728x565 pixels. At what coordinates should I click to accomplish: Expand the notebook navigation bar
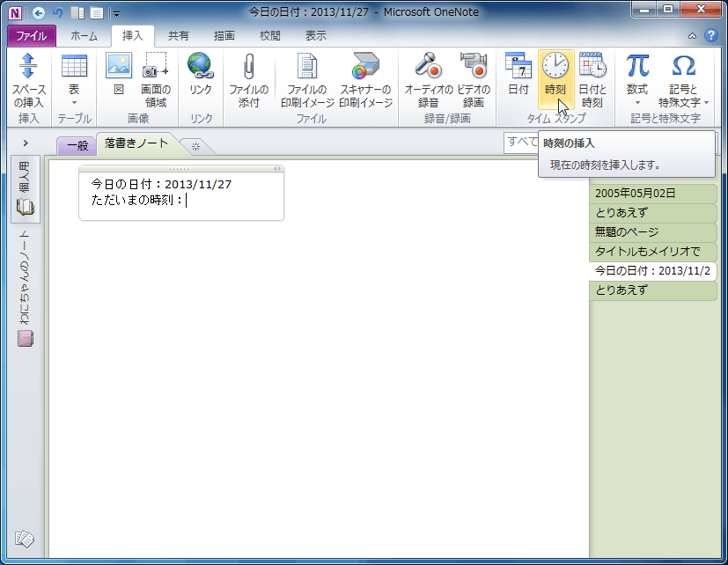tap(26, 143)
